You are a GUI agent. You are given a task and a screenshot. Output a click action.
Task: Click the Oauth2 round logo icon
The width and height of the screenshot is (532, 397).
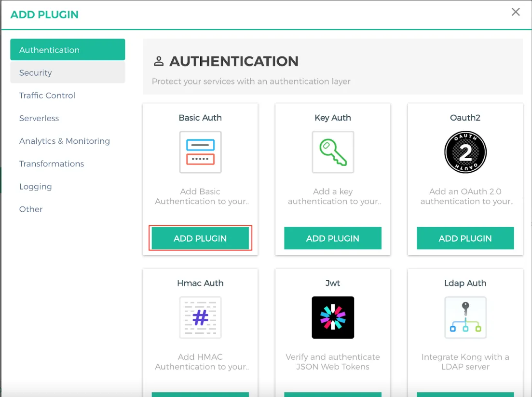coord(465,152)
